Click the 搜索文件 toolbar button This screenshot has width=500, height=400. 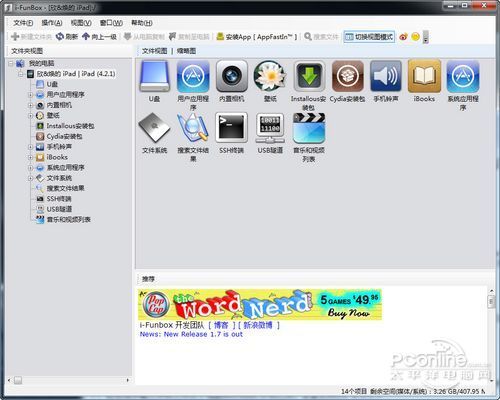click(321, 37)
